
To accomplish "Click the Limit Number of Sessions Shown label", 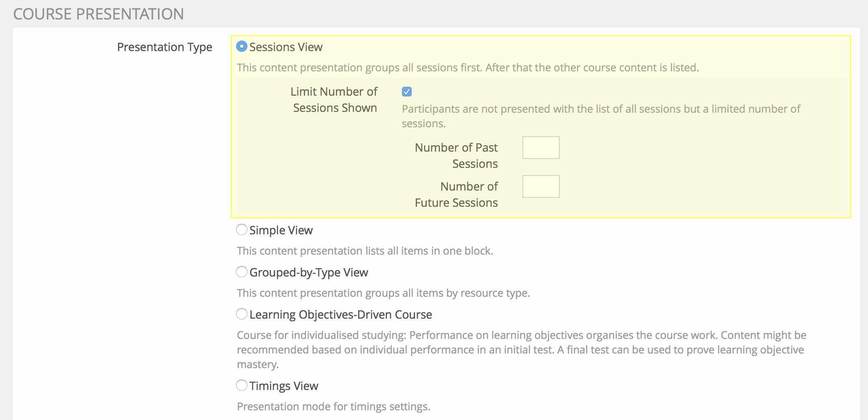I will [334, 100].
